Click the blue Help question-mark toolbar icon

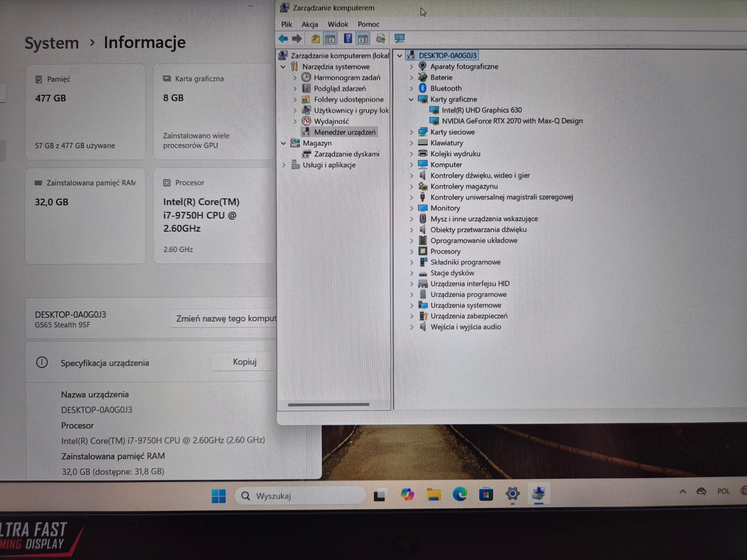click(x=348, y=38)
